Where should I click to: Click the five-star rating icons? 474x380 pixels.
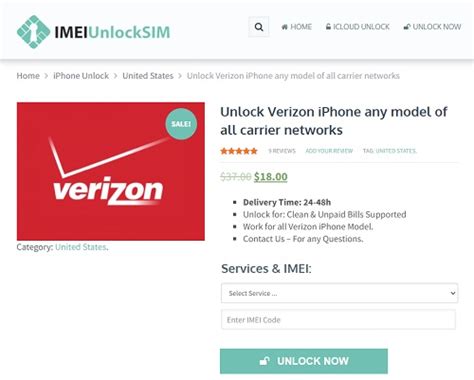(239, 151)
